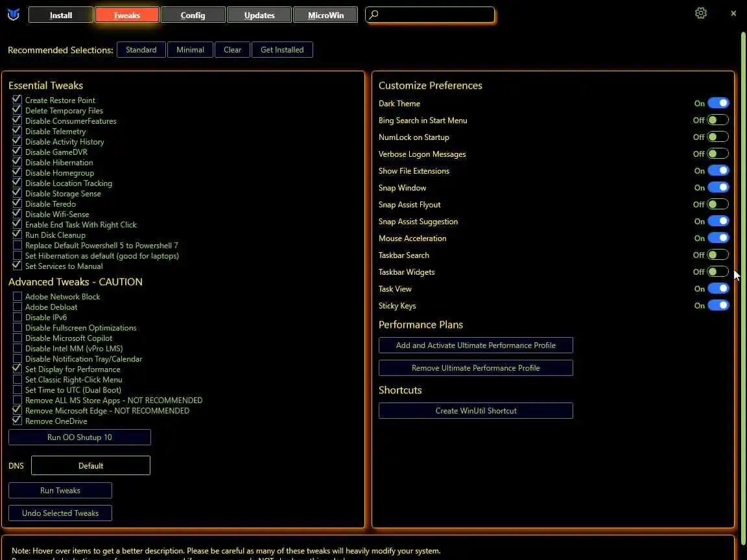The height and width of the screenshot is (560, 747).
Task: Turn off the Dark Theme toggle
Action: pyautogui.click(x=718, y=103)
